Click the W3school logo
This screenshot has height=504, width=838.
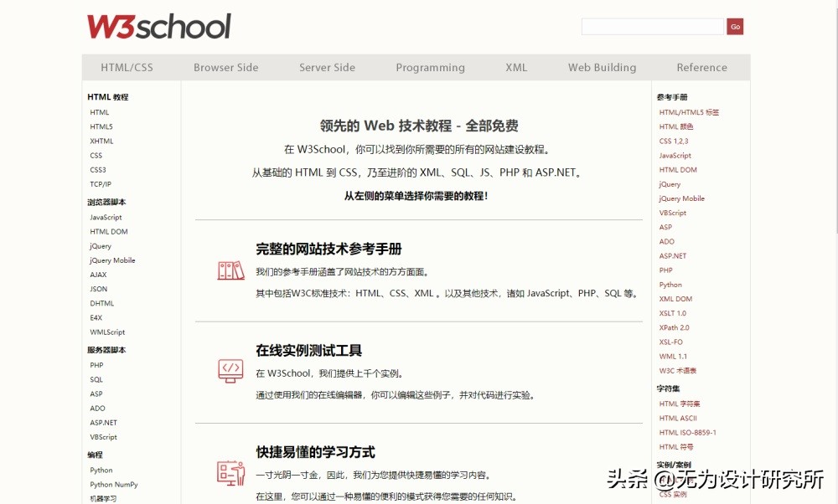[158, 26]
